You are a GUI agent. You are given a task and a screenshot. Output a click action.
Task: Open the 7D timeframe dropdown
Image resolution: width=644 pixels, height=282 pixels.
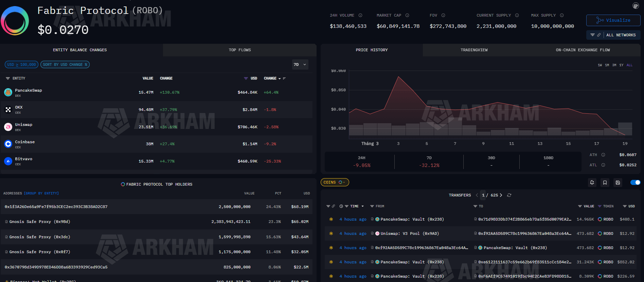[x=300, y=64]
